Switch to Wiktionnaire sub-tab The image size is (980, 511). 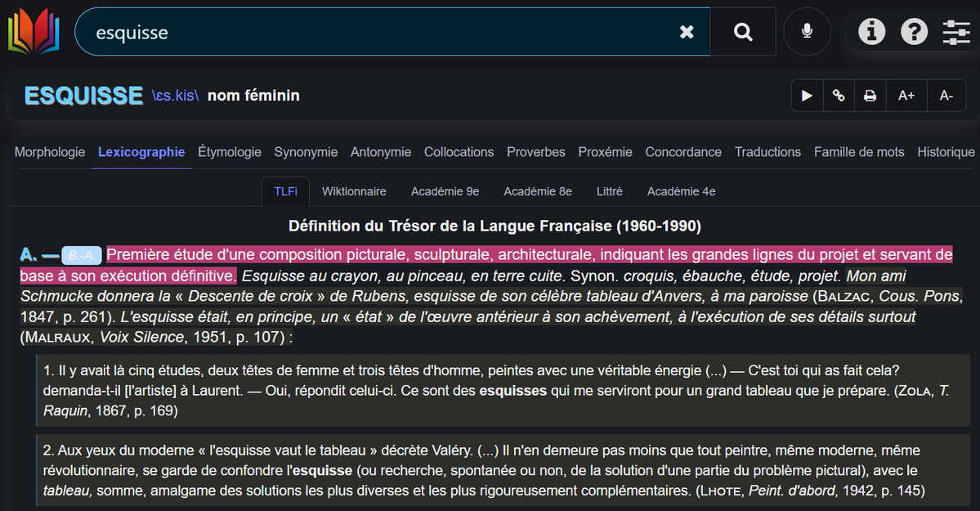point(354,191)
